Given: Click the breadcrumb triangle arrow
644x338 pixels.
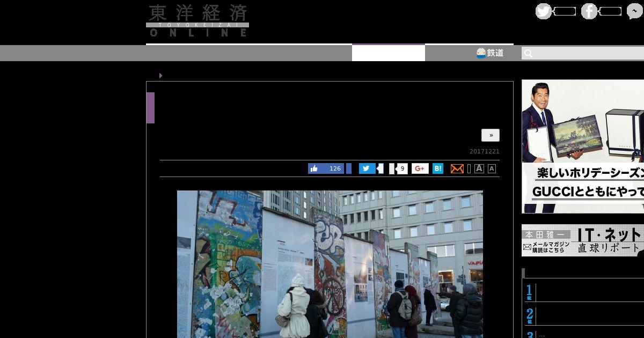Looking at the screenshot, I should [160, 76].
